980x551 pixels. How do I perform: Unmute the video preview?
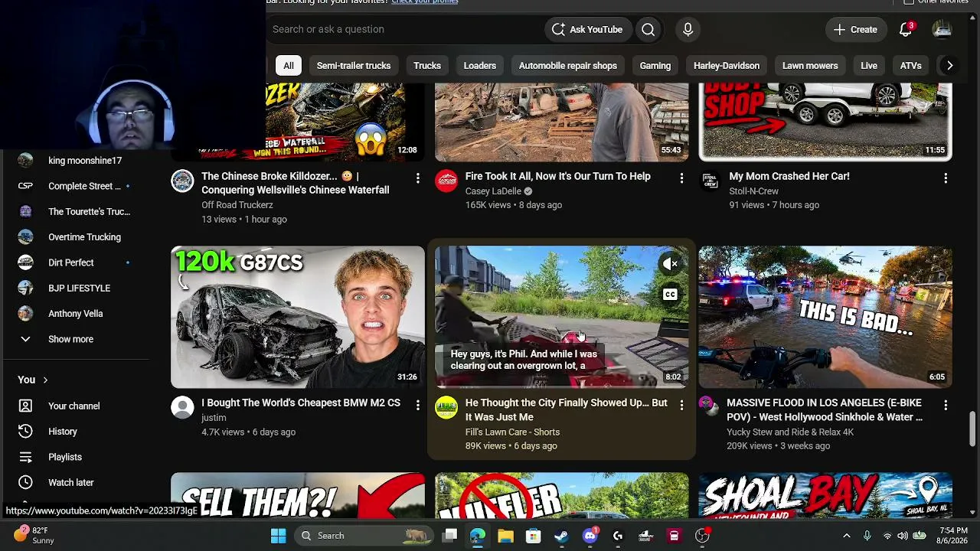670,264
